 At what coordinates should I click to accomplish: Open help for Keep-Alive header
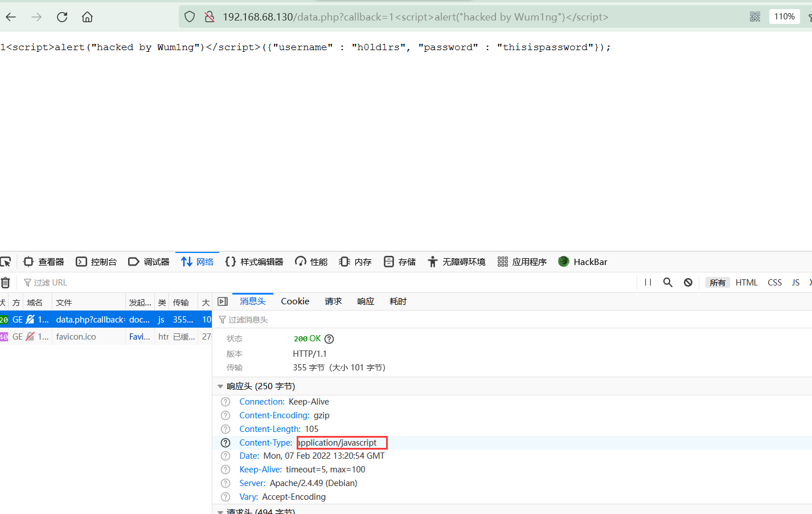point(225,470)
